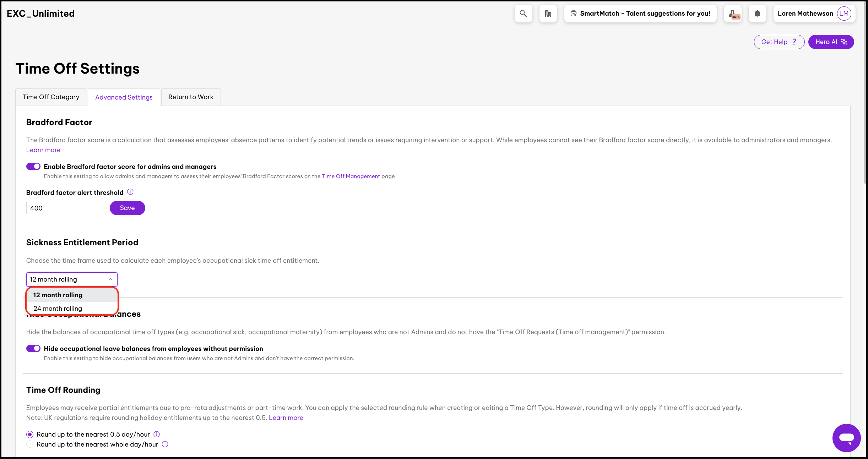This screenshot has width=868, height=459.
Task: Choose 24 month rolling option
Action: point(58,308)
